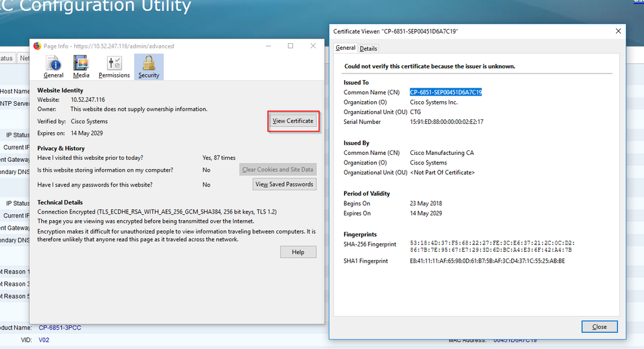Image resolution: width=644 pixels, height=349 pixels.
Task: Switch to Details tab in Certificate Viewer
Action: [x=368, y=48]
